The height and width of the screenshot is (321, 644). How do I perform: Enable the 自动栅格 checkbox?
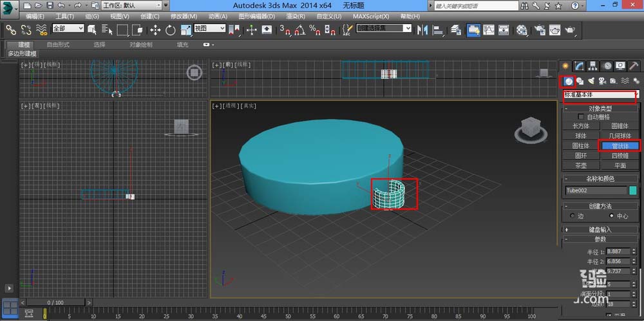(582, 117)
